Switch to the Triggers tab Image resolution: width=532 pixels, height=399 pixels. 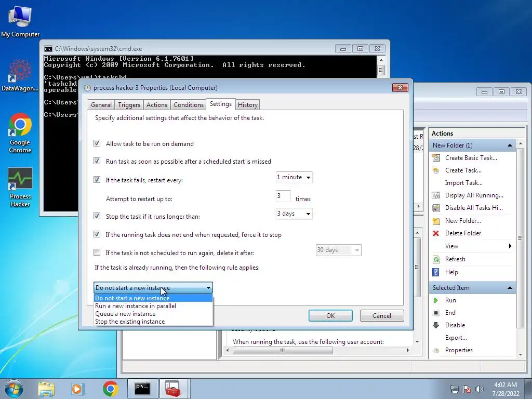pos(129,105)
